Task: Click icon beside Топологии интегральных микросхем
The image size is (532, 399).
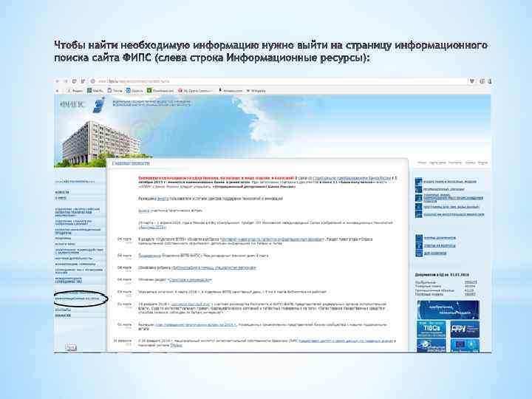Action: click(x=419, y=214)
